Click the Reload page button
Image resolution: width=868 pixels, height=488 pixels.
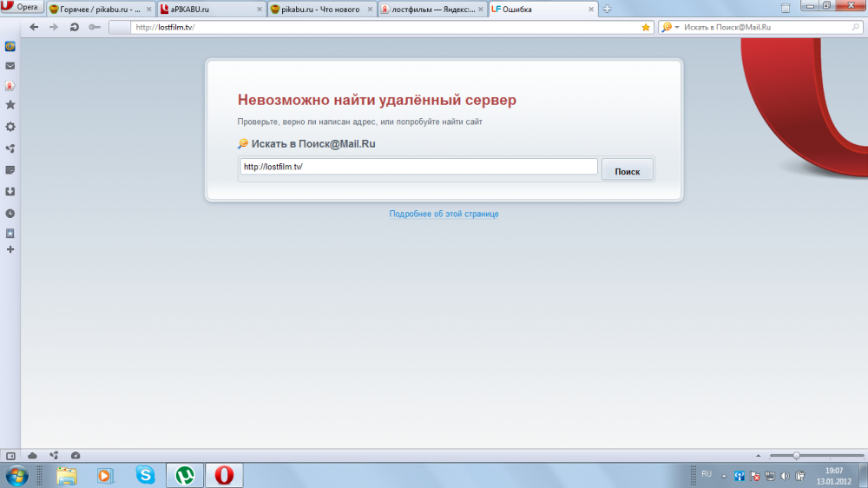click(x=75, y=27)
